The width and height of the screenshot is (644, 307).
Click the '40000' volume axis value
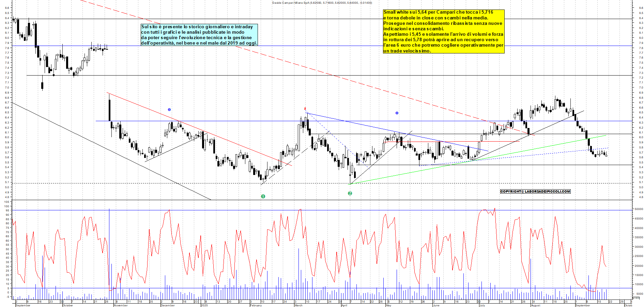[x=639, y=228]
